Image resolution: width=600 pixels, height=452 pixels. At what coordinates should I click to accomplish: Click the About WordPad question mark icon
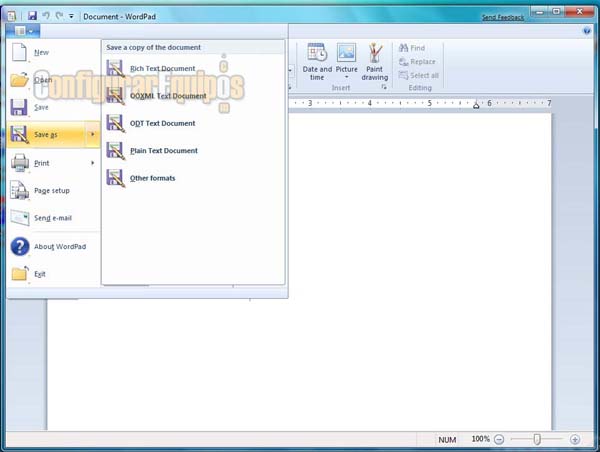pos(20,246)
